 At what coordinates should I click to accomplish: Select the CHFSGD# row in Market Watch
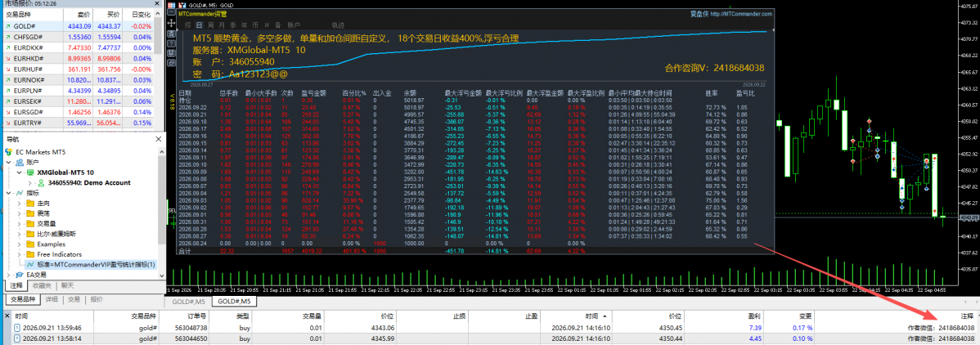[x=79, y=36]
